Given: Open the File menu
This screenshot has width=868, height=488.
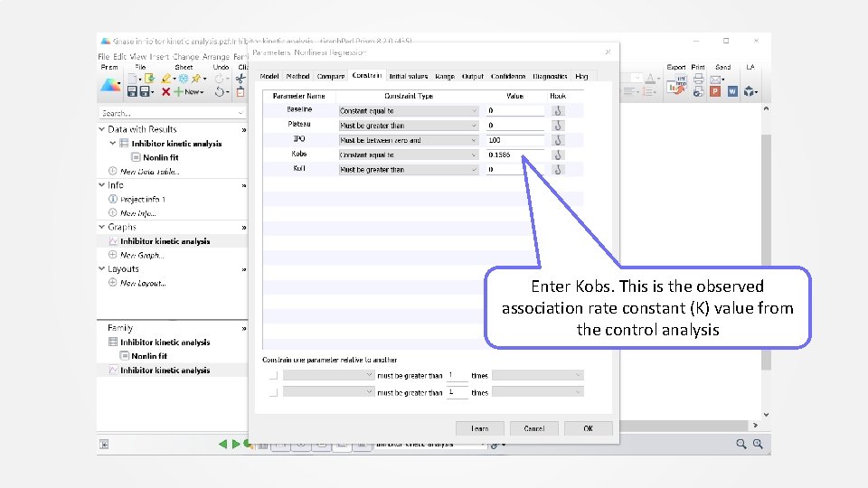Looking at the screenshot, I should (103, 56).
